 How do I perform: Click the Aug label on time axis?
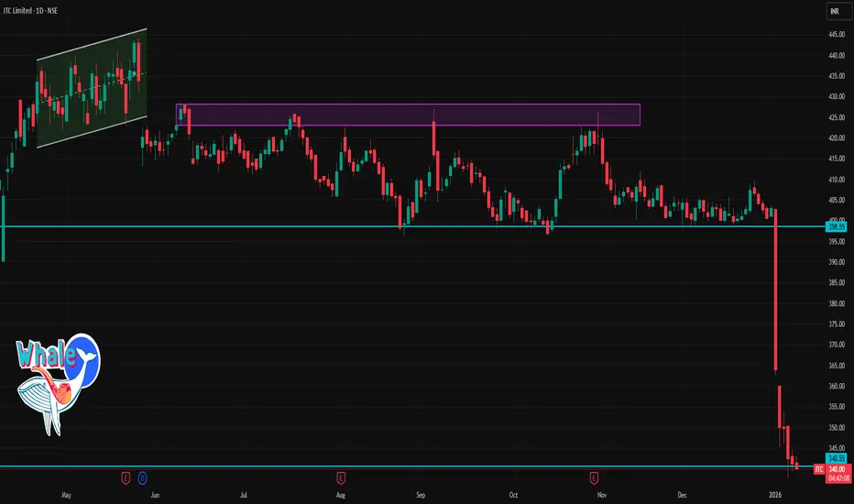pos(340,495)
